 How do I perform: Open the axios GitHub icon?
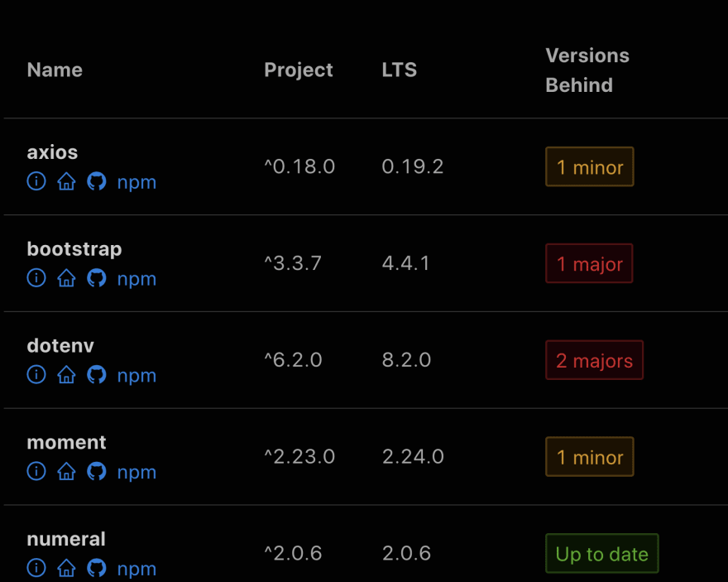[x=97, y=181]
